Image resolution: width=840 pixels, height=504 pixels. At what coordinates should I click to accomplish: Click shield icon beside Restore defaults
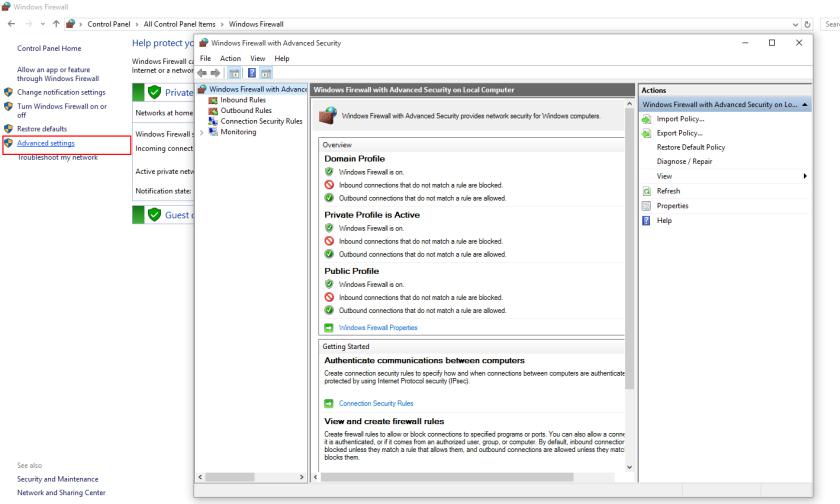[x=9, y=129]
